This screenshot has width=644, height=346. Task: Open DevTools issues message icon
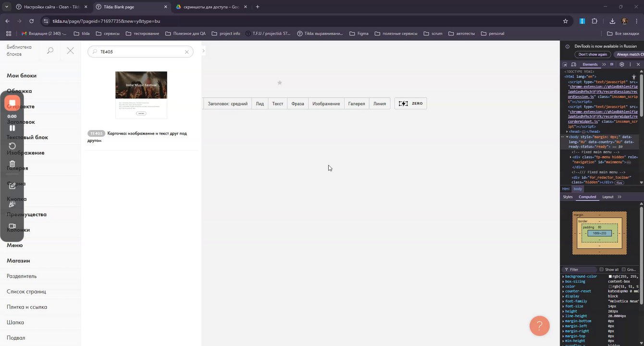pyautogui.click(x=612, y=64)
